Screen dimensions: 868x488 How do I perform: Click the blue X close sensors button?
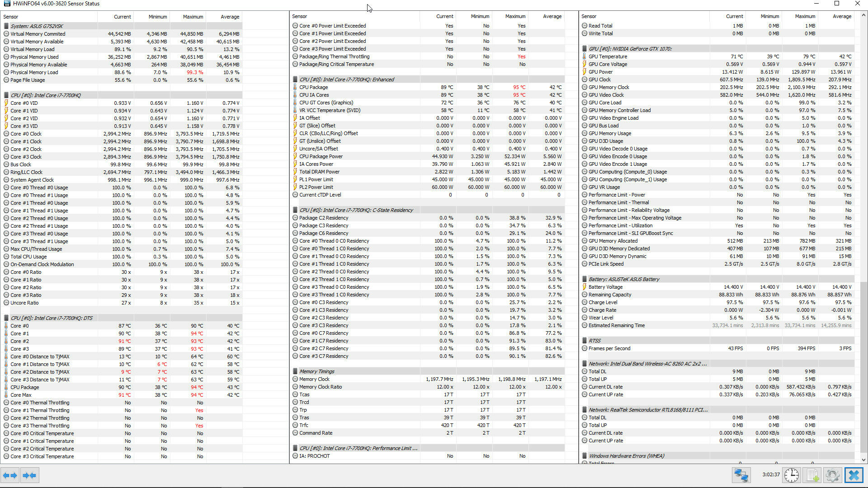coord(854,475)
